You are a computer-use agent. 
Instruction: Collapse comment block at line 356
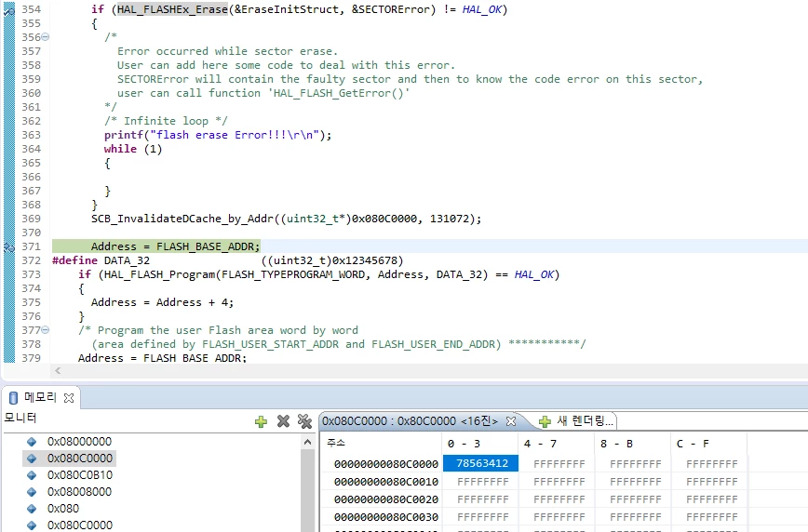pos(46,37)
